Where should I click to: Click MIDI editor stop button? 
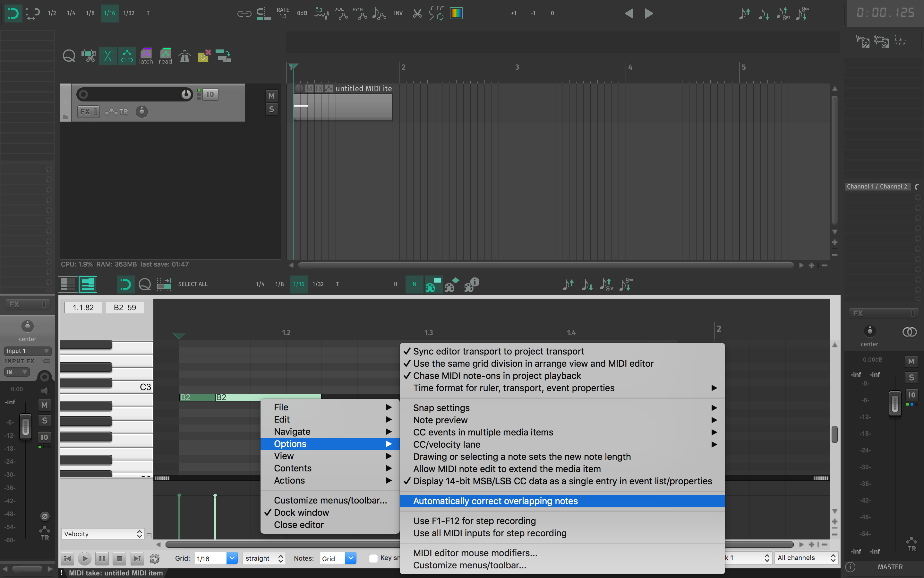(119, 559)
